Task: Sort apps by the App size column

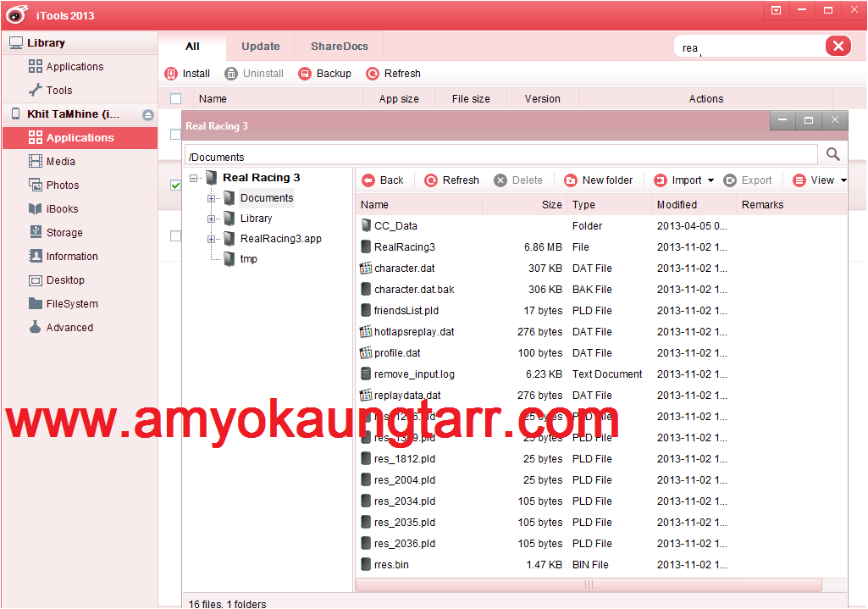Action: tap(399, 99)
